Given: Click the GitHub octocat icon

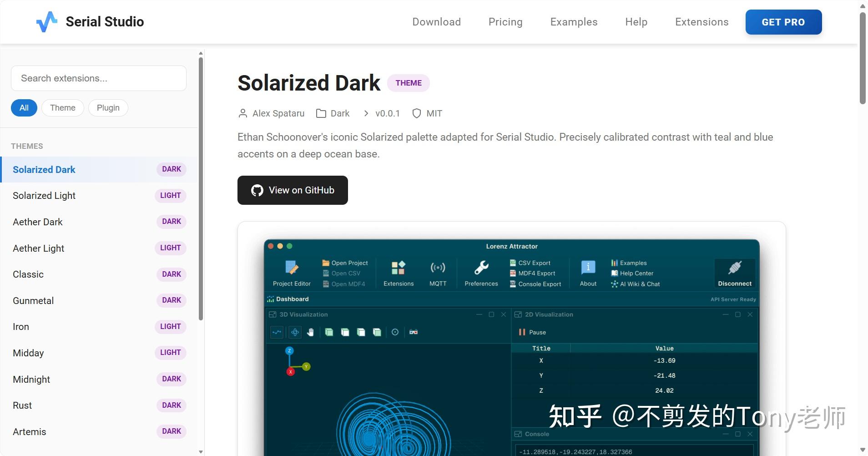Looking at the screenshot, I should point(257,190).
